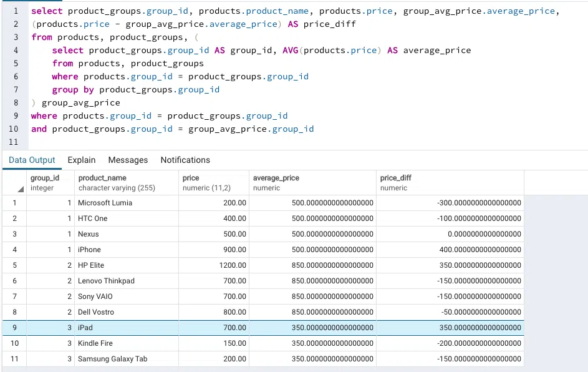Click the Dell Vostro cell
The width and height of the screenshot is (588, 372).
127,312
